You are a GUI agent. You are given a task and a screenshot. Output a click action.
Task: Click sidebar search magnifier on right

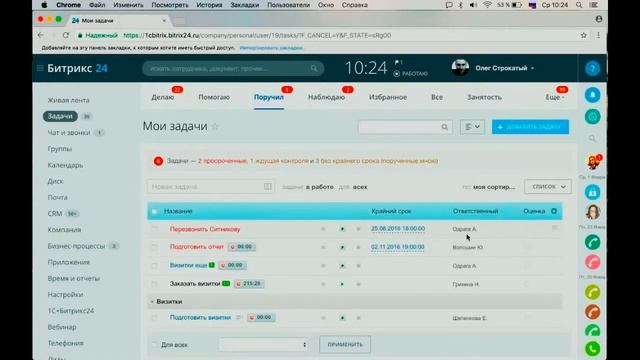click(592, 139)
